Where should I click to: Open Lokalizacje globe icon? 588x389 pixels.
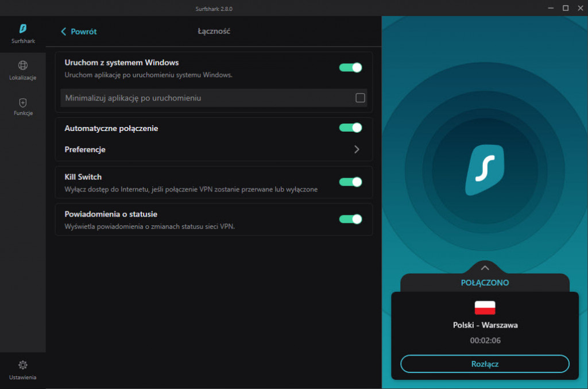tap(23, 66)
